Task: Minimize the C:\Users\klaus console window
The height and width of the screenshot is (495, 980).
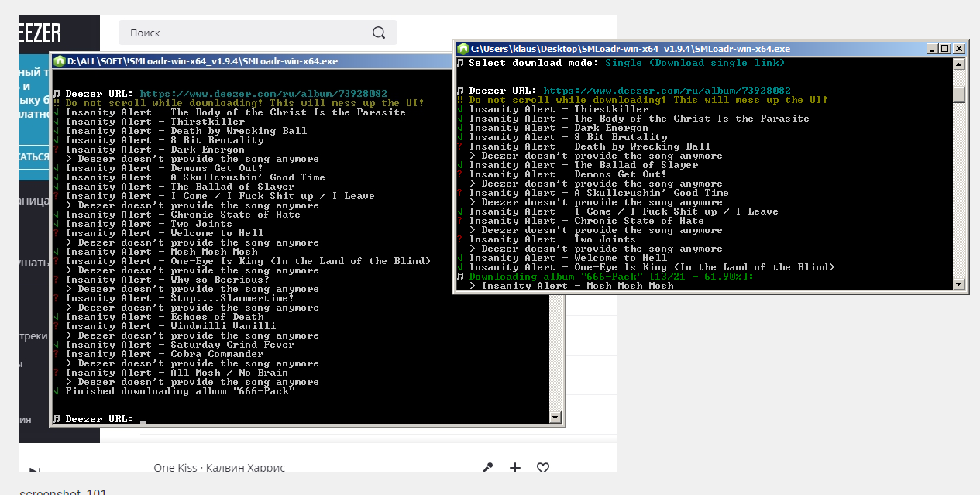Action: (932, 48)
